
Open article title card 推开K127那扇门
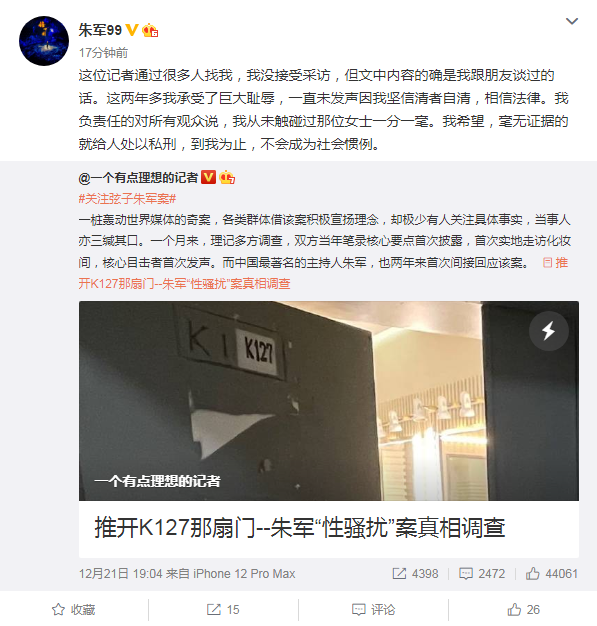coord(329,529)
